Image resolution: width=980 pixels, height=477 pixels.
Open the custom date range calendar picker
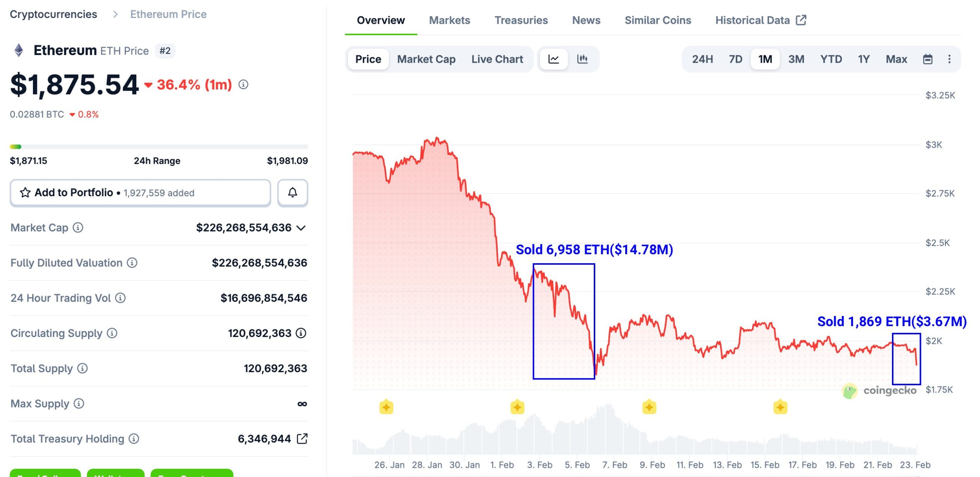927,59
